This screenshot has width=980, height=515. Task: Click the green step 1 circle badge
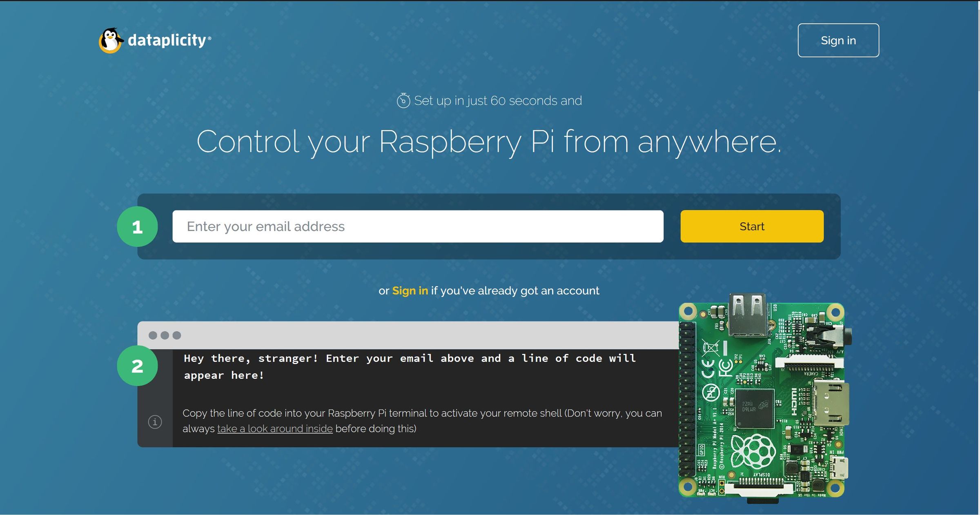click(x=137, y=226)
